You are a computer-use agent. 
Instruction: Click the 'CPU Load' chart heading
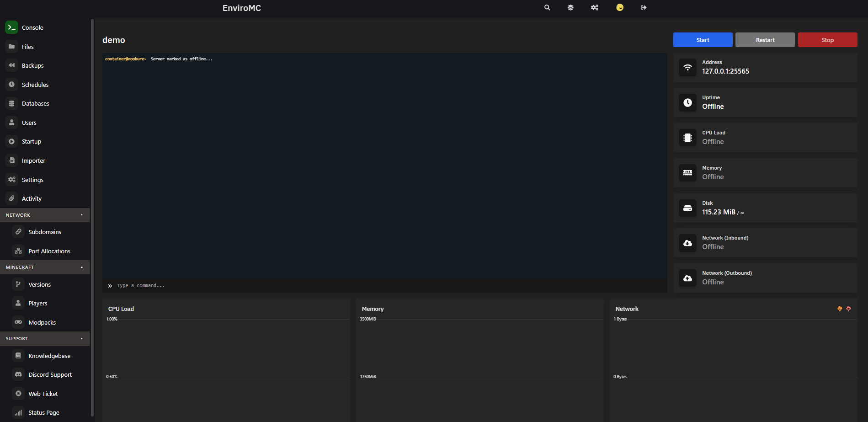[121, 309]
